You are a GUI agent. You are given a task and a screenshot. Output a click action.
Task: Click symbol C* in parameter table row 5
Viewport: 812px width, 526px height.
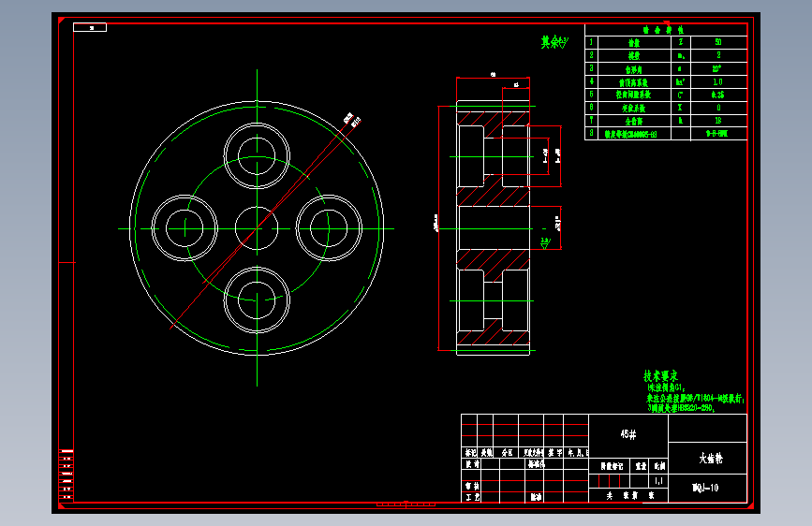[x=681, y=95]
